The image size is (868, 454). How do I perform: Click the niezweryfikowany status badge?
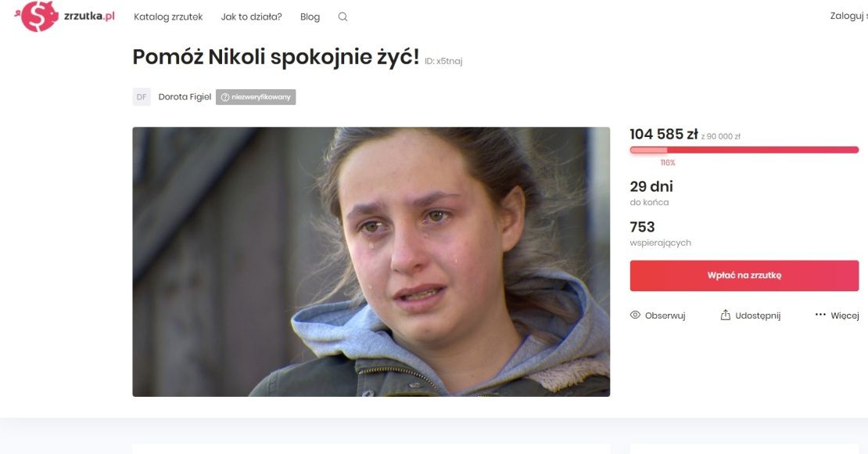click(256, 97)
